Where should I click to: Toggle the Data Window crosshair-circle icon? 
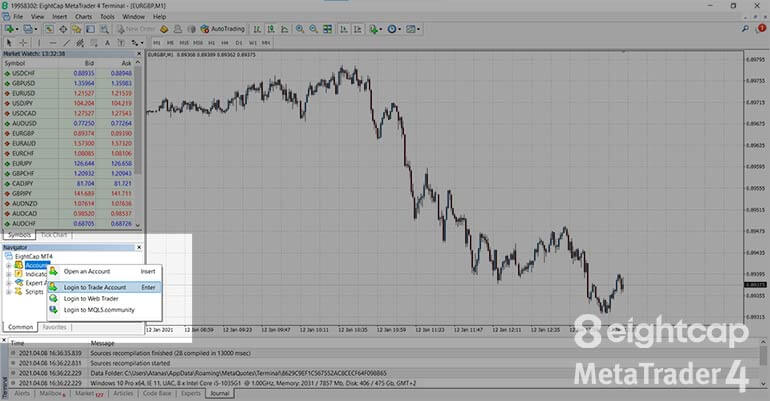(63, 29)
